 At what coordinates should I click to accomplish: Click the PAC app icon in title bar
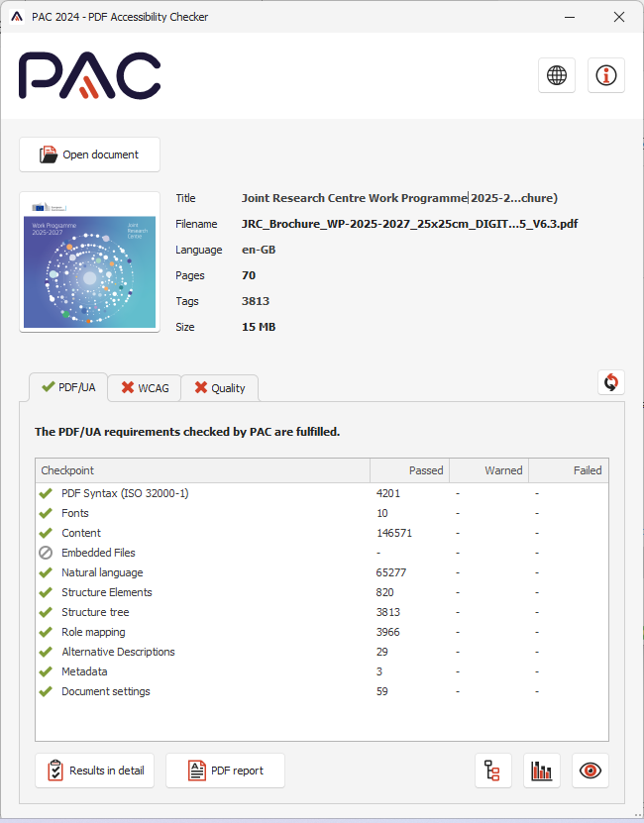(17, 17)
